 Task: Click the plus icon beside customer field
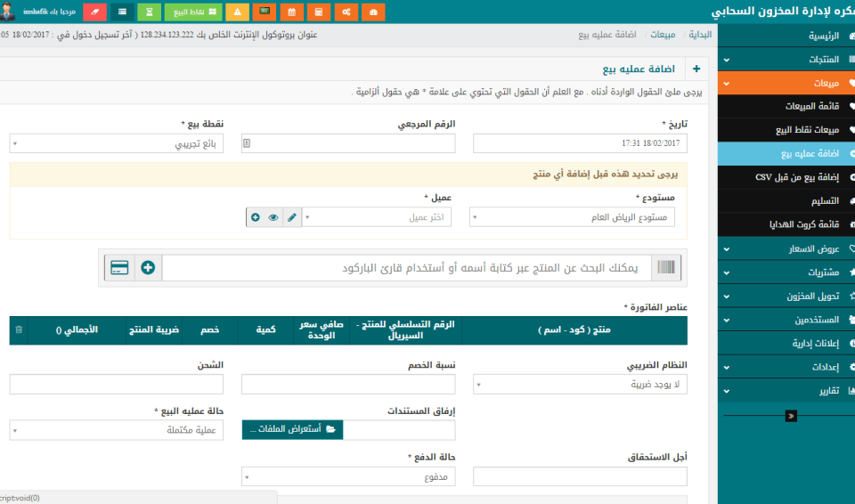tap(256, 217)
